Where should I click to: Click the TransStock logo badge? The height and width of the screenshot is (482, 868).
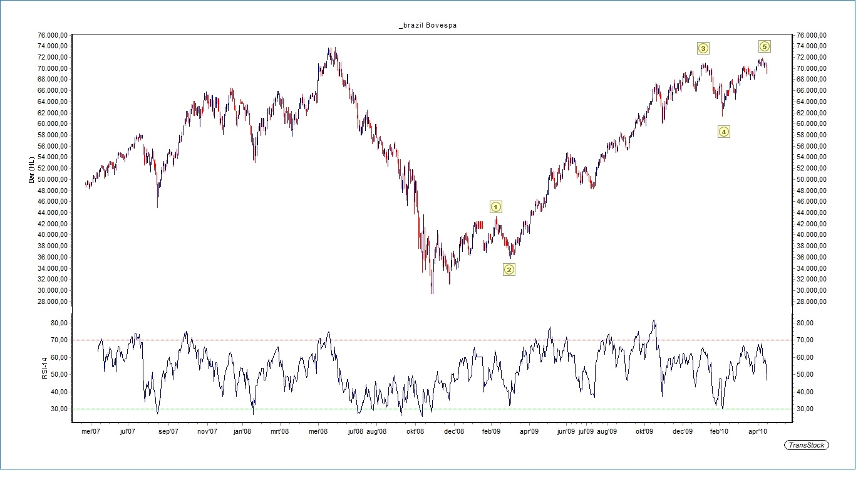pyautogui.click(x=807, y=445)
